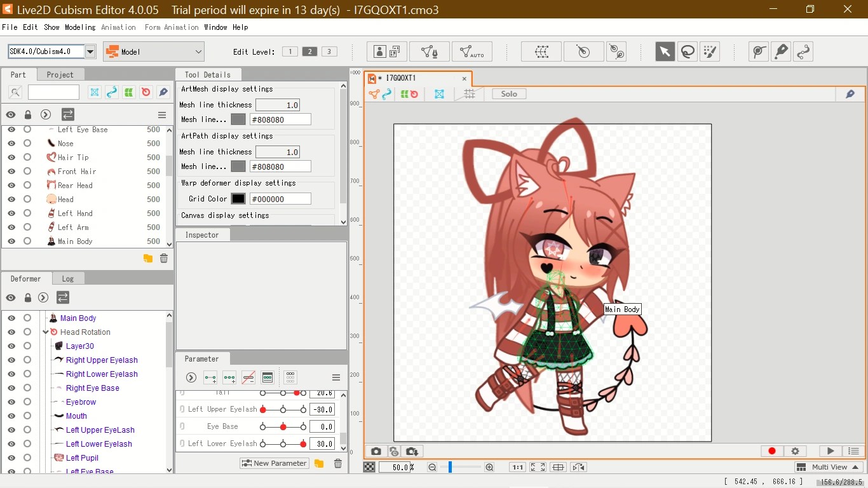
Task: Click the camera snapshot icon below canvas
Action: pos(376,451)
